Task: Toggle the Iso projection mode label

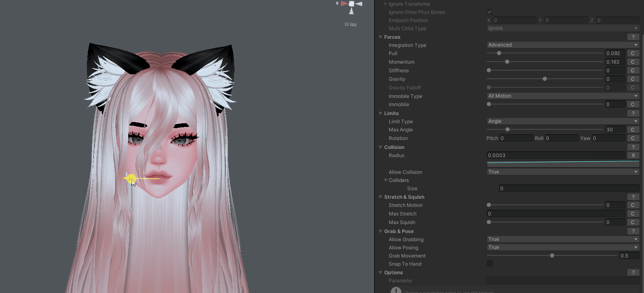Action: (x=351, y=24)
